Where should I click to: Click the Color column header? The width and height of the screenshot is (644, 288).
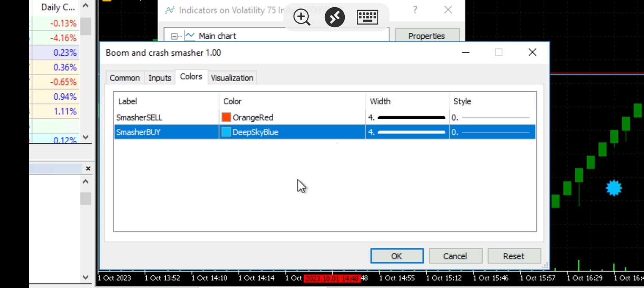(292, 101)
